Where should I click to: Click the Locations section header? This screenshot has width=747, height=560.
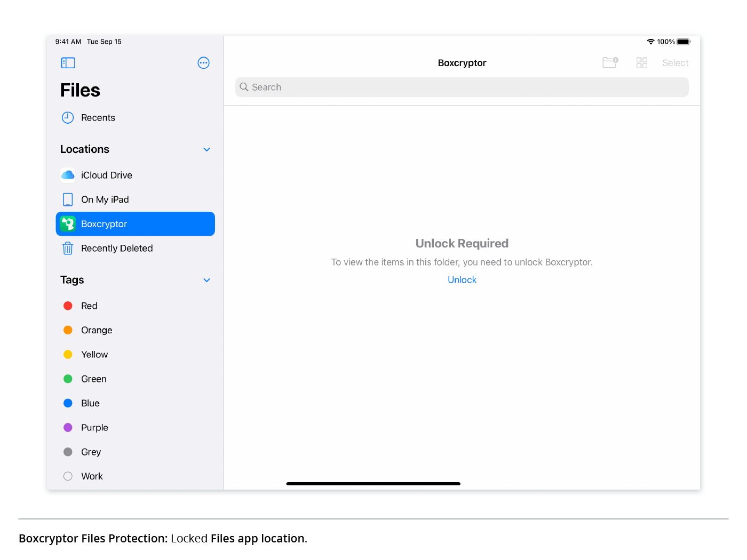tap(85, 149)
